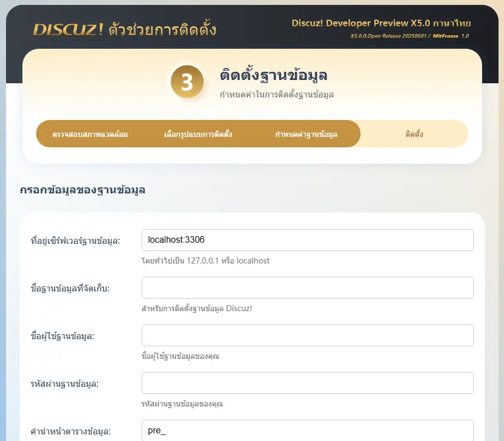Click the คำนำหน้าตารางข้อมูล label

pos(71,431)
